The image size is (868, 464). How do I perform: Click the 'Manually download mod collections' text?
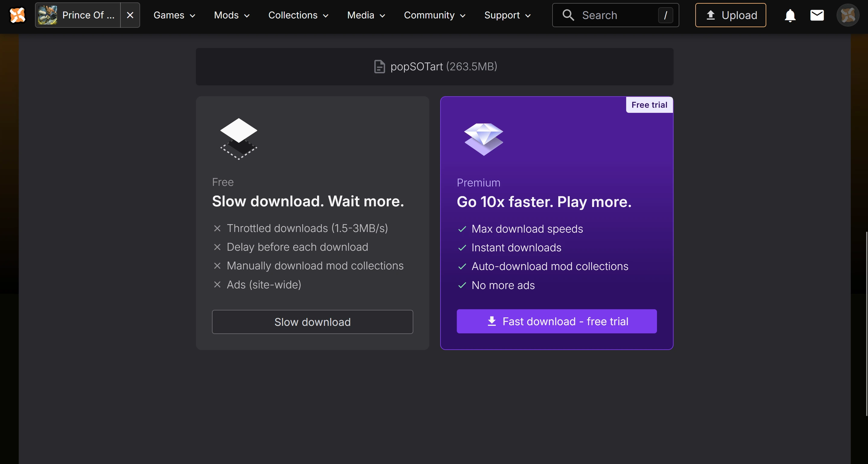[x=315, y=266]
